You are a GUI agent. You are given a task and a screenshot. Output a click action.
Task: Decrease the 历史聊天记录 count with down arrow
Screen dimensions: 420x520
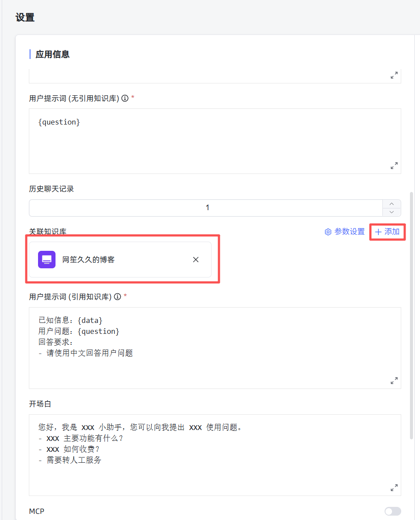tap(392, 212)
